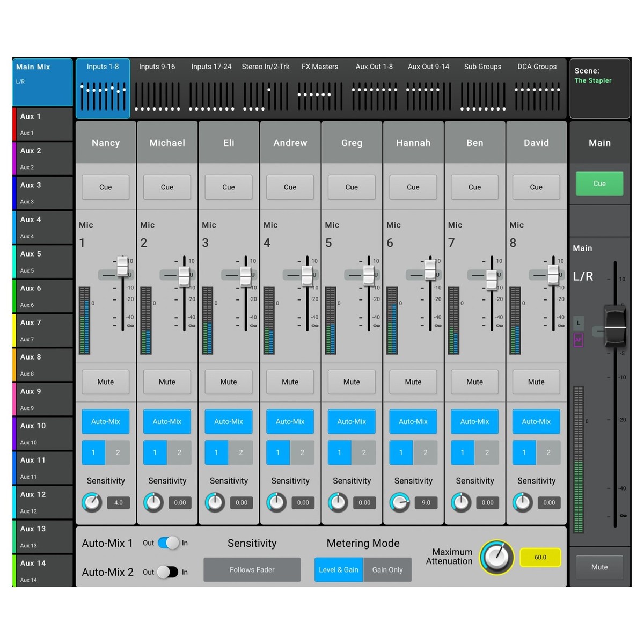Click Hannah's Sensitivity knob
The height and width of the screenshot is (644, 644).
tap(399, 503)
